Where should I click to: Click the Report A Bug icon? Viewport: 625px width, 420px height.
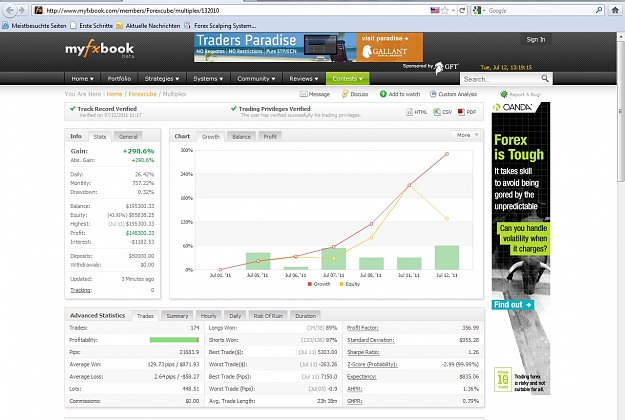[504, 94]
